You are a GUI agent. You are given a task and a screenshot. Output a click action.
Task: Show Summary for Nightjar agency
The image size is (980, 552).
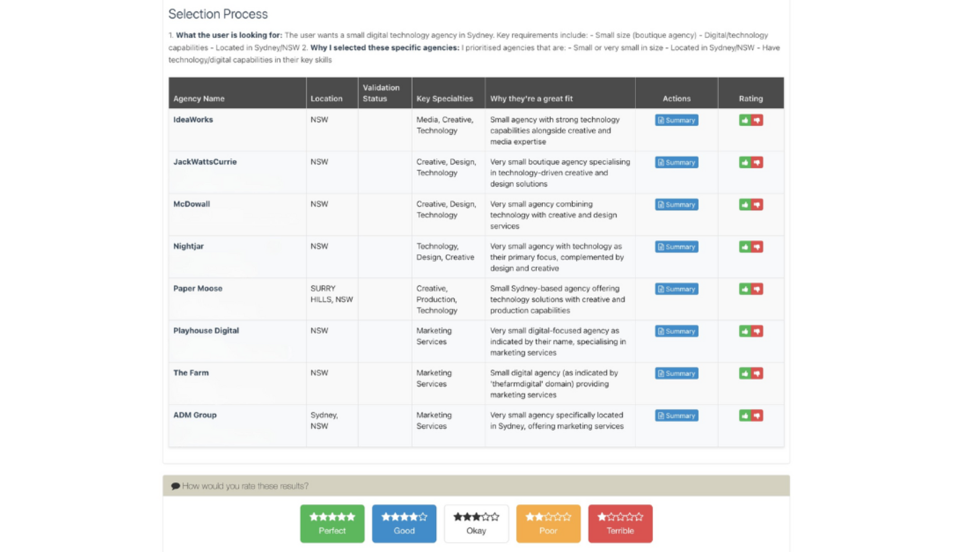[x=676, y=247]
